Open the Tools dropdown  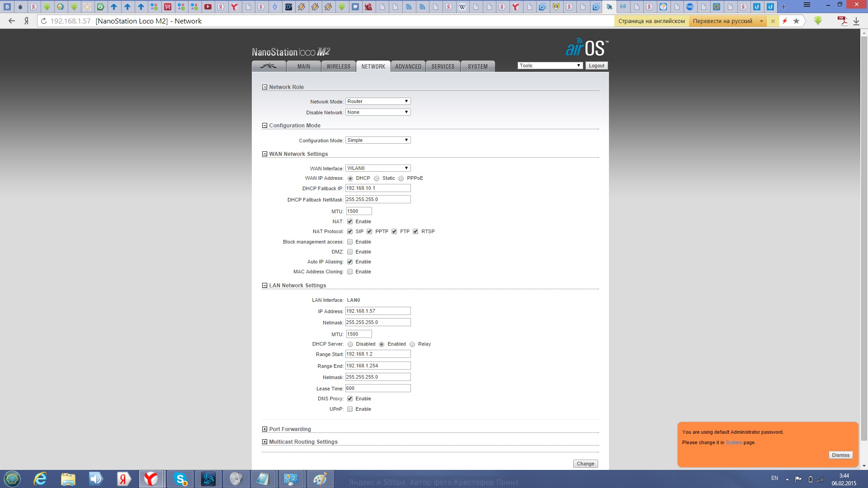tap(550, 66)
